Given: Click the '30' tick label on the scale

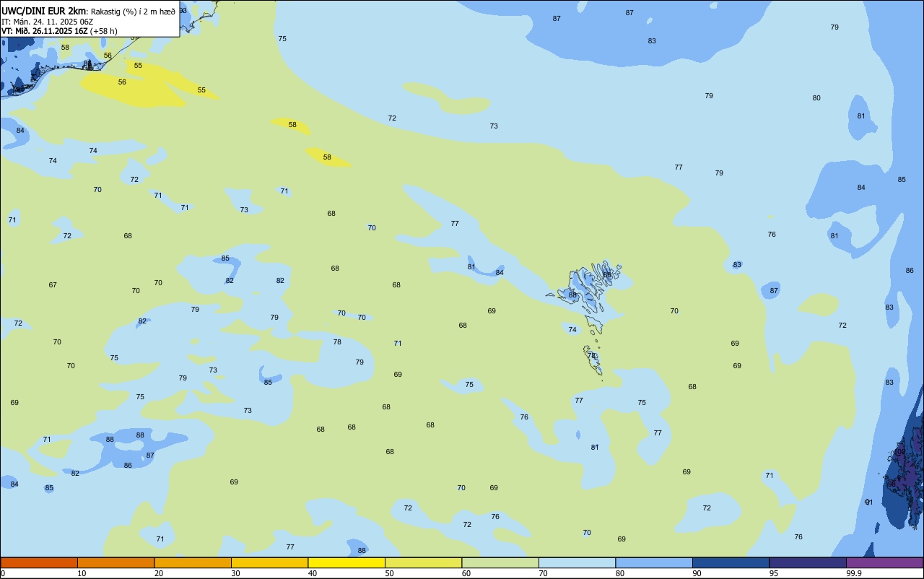Looking at the screenshot, I should [235, 573].
